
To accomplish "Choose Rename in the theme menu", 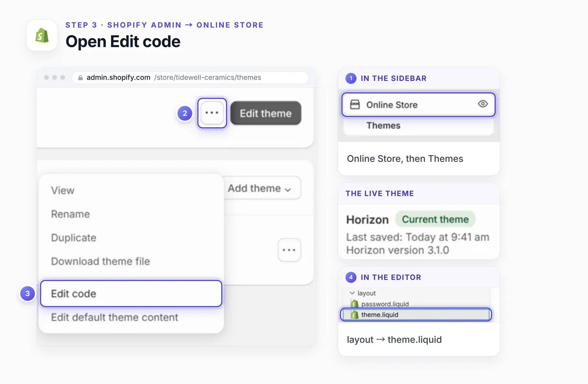I will click(71, 214).
